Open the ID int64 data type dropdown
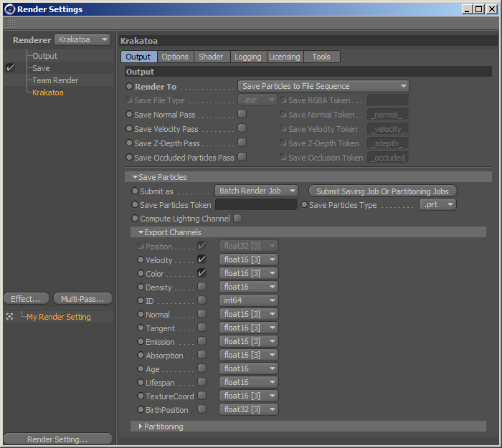This screenshot has height=448, width=502. (249, 300)
